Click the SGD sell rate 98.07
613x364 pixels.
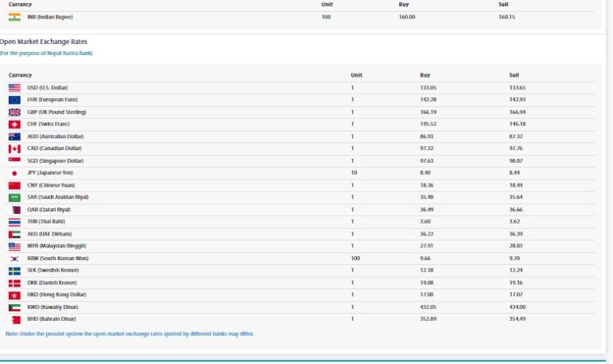point(516,160)
